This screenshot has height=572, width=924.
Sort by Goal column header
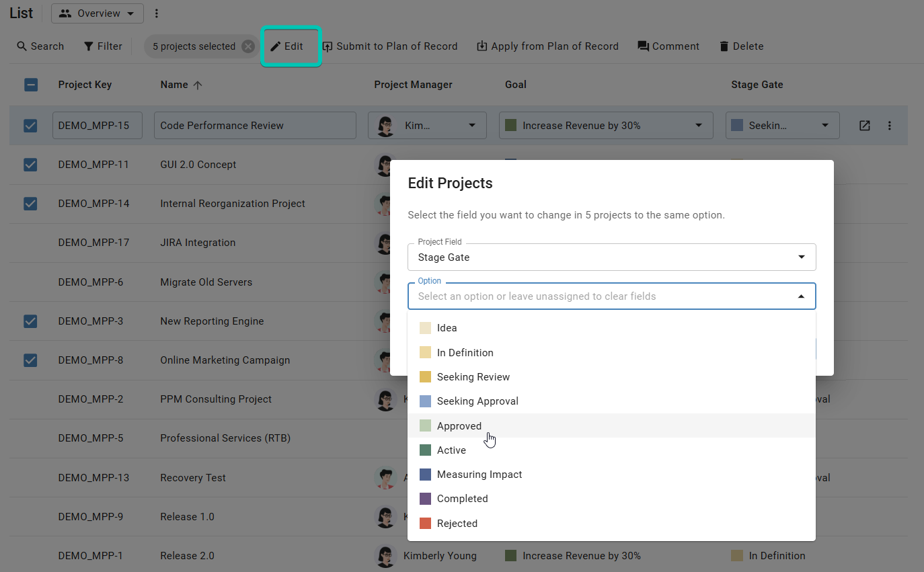516,85
